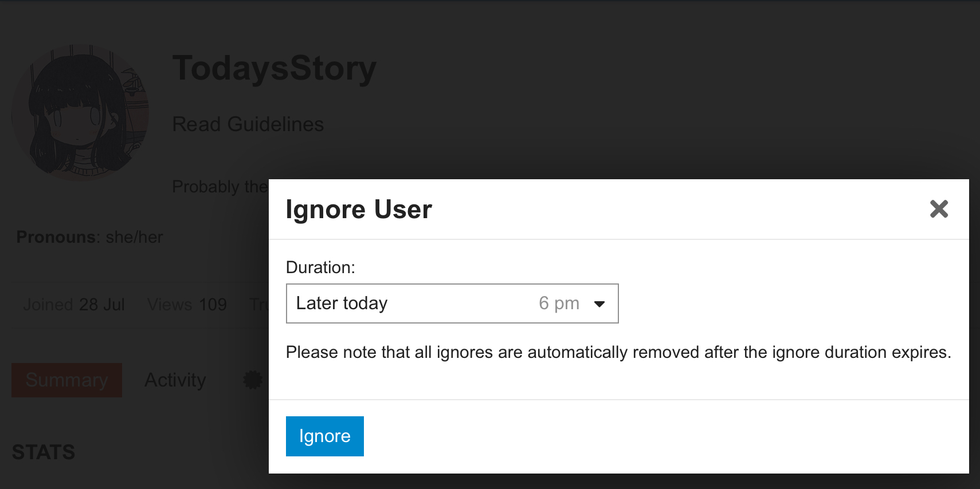Viewport: 980px width, 489px height.
Task: Open the Duration combo box
Action: (x=452, y=303)
